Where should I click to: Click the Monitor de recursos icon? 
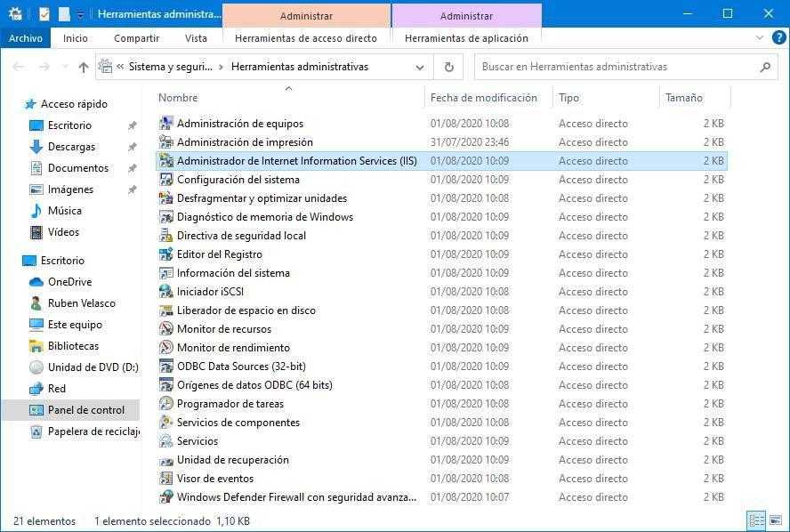point(165,329)
